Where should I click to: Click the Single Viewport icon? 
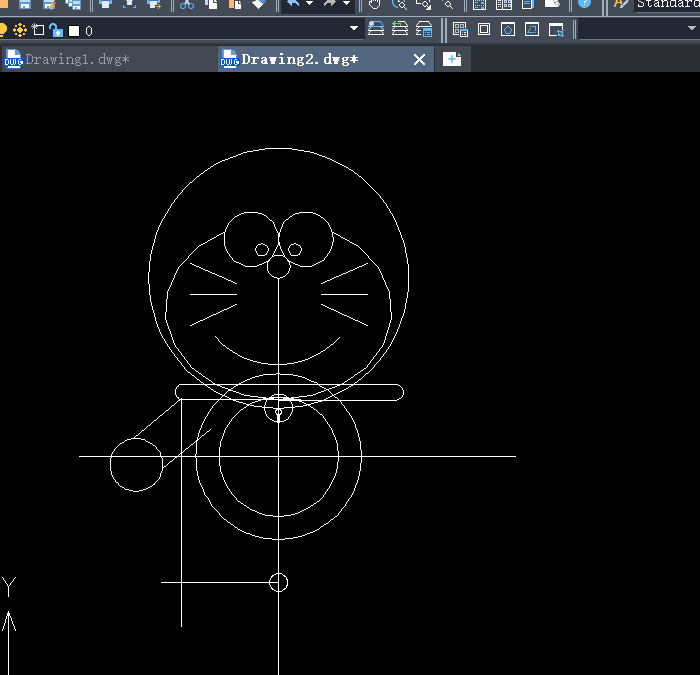coord(484,29)
